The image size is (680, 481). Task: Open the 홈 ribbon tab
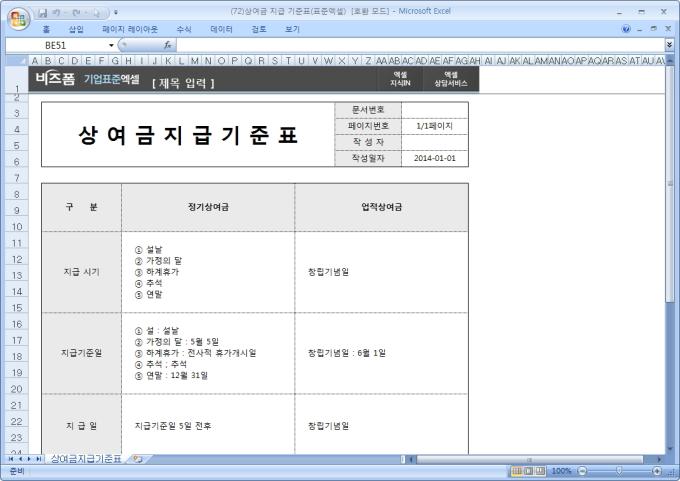(46, 29)
